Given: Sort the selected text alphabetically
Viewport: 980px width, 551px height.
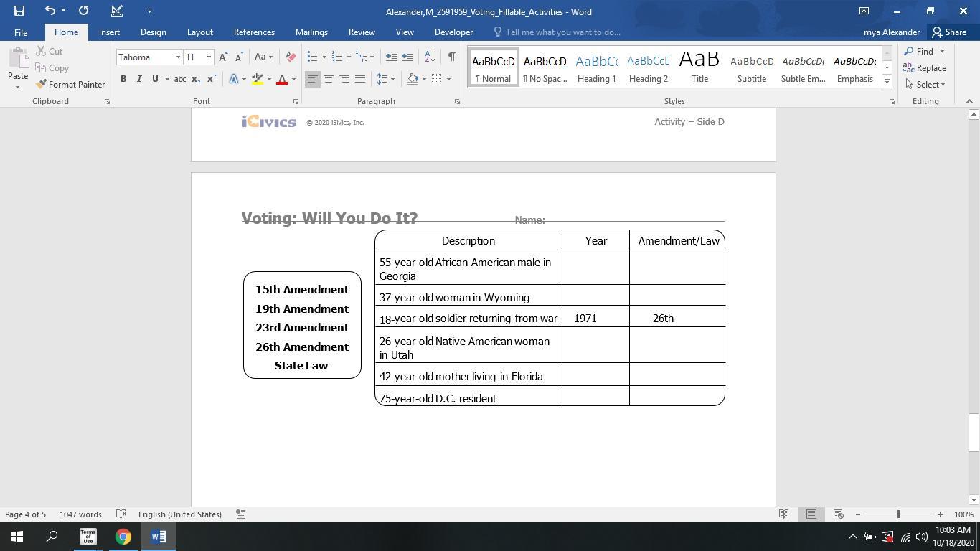Looking at the screenshot, I should coord(430,57).
